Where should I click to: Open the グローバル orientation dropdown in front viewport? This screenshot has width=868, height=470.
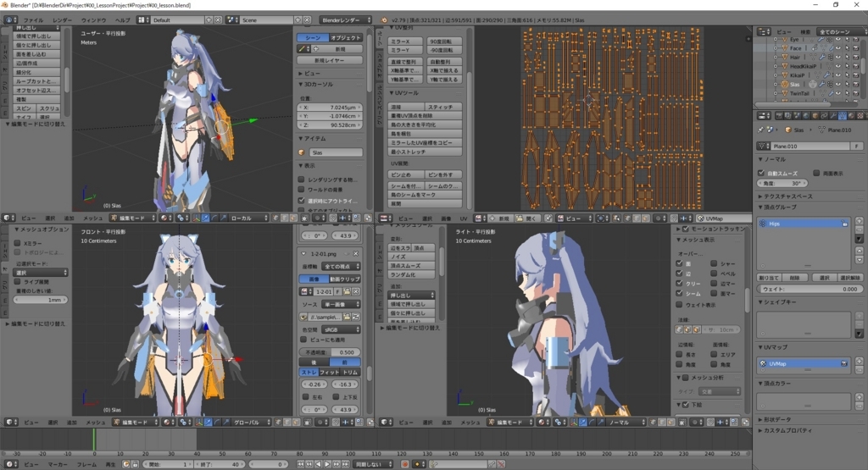click(252, 423)
